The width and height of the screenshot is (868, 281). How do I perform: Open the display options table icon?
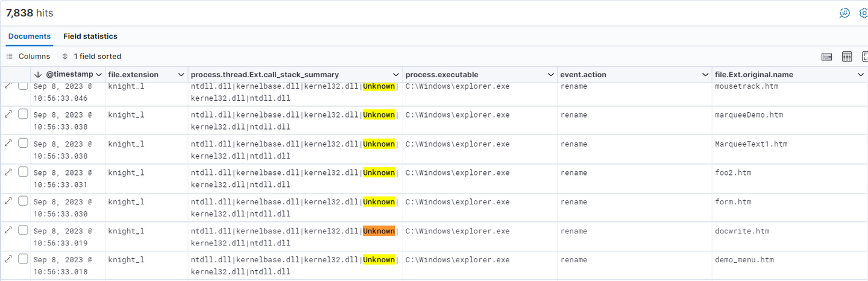click(x=847, y=57)
